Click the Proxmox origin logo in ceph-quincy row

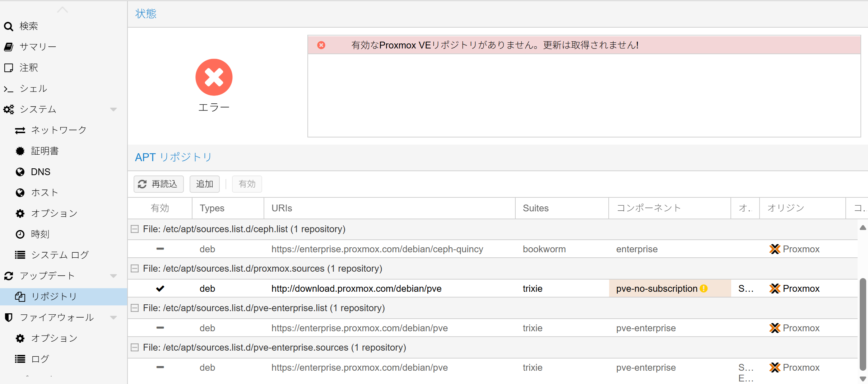pyautogui.click(x=775, y=249)
